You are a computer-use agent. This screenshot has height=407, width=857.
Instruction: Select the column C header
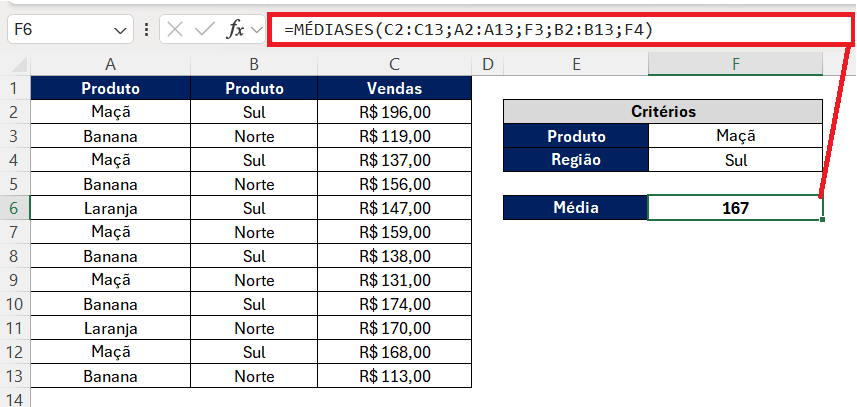(394, 64)
